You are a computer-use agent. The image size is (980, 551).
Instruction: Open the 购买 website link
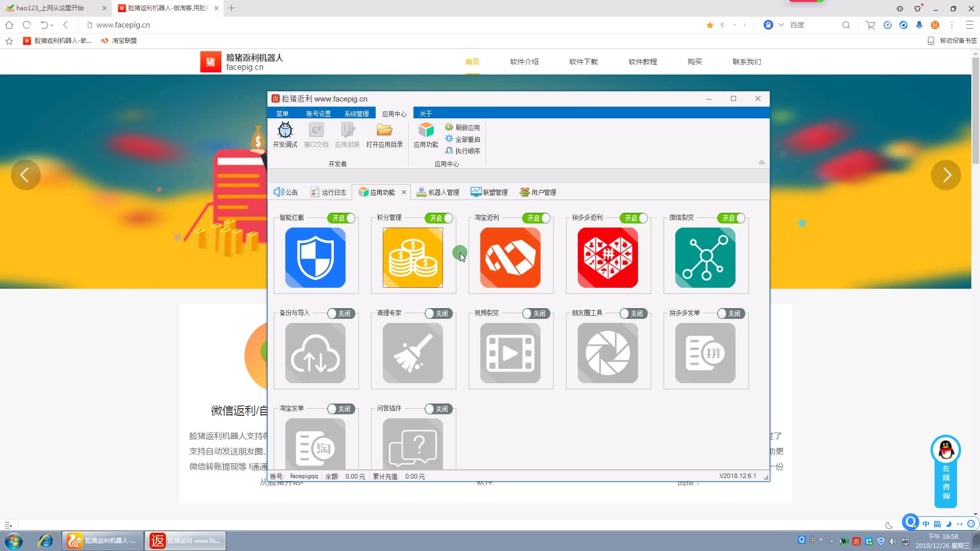click(x=695, y=62)
